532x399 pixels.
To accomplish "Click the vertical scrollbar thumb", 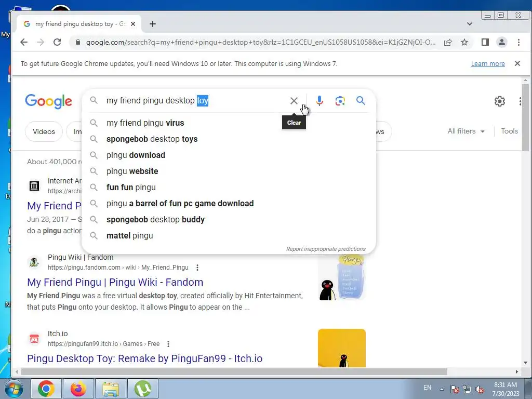I will 526,117.
